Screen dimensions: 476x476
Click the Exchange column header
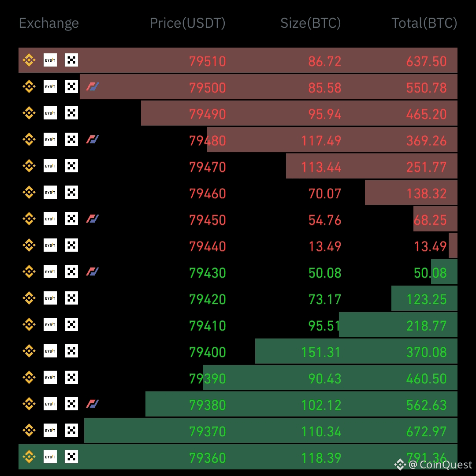[49, 23]
